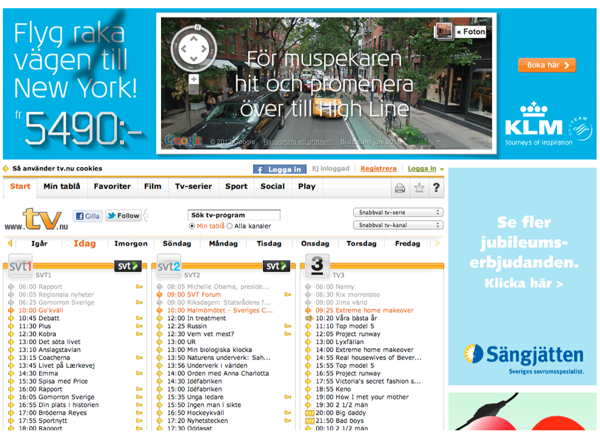The width and height of the screenshot is (600, 435).
Task: Click the Sök tv-program search field
Action: (234, 215)
